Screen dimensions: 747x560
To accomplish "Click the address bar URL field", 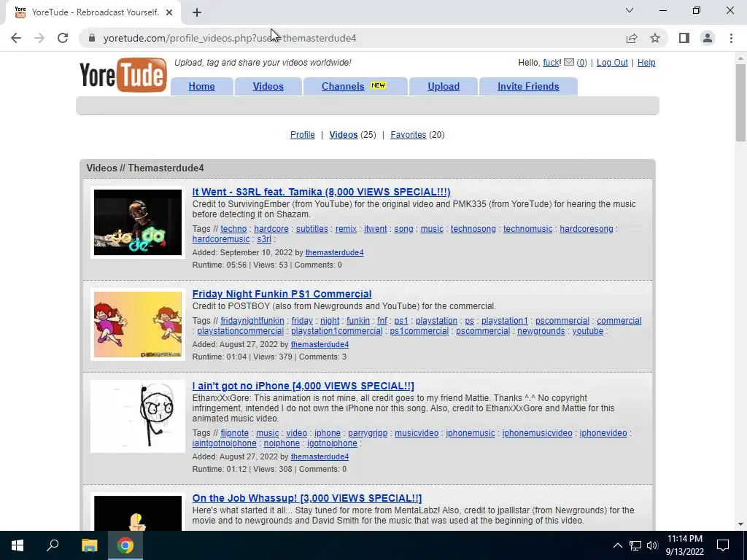I will [352, 38].
